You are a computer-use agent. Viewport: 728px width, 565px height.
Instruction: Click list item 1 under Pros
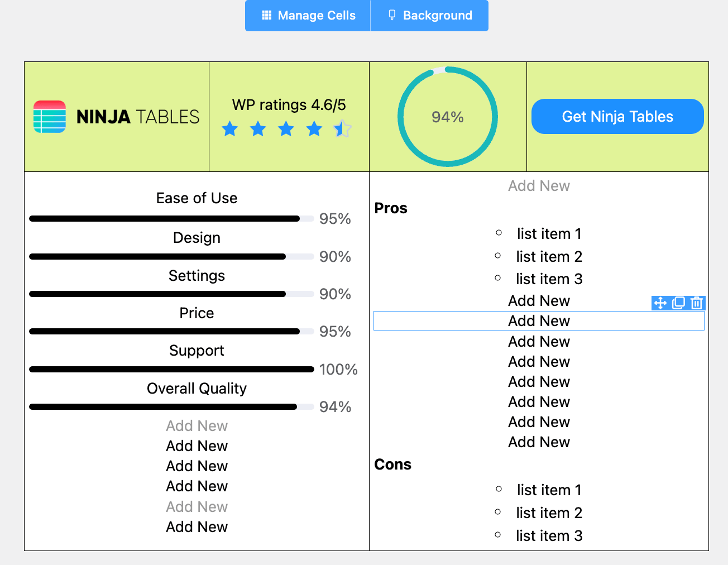(549, 233)
